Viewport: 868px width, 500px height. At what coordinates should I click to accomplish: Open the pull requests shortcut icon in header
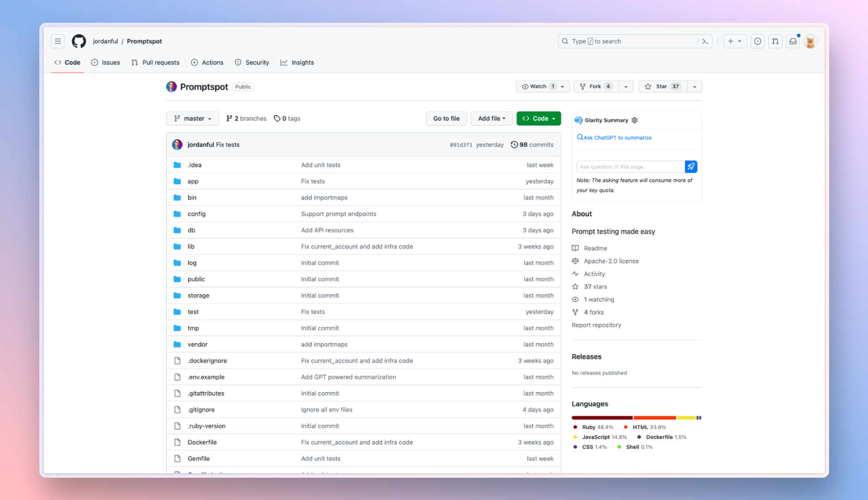click(775, 41)
